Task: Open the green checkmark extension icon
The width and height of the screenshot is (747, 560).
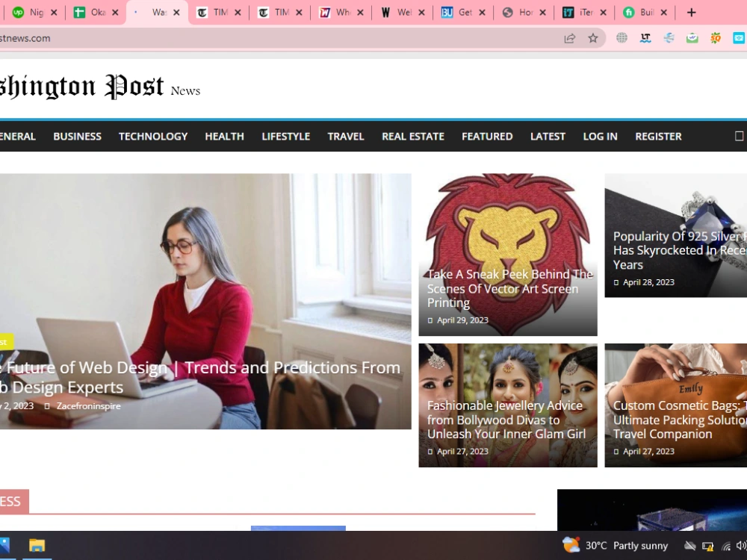Action: tap(692, 38)
